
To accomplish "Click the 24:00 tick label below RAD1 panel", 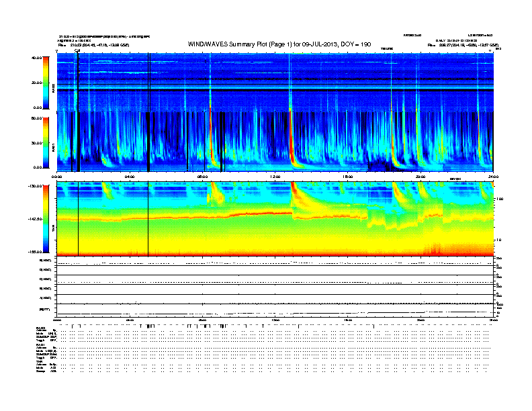I will [493, 177].
